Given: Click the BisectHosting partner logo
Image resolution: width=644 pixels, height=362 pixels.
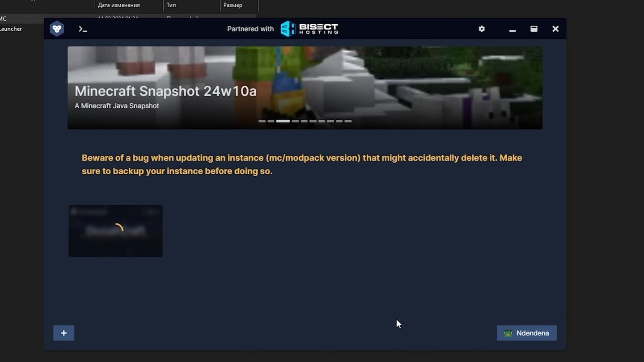Looking at the screenshot, I should (309, 29).
